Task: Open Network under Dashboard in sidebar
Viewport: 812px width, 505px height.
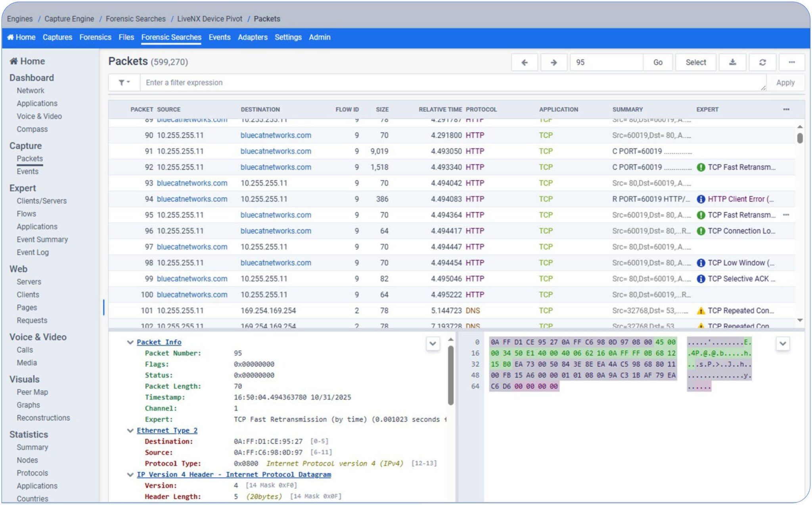Action: click(x=31, y=90)
